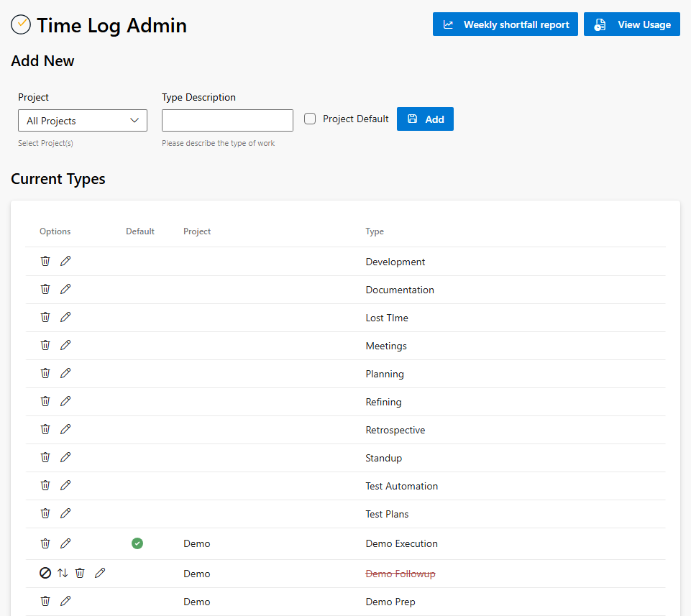691x616 pixels.
Task: Edit the Test Automation type
Action: tap(65, 486)
